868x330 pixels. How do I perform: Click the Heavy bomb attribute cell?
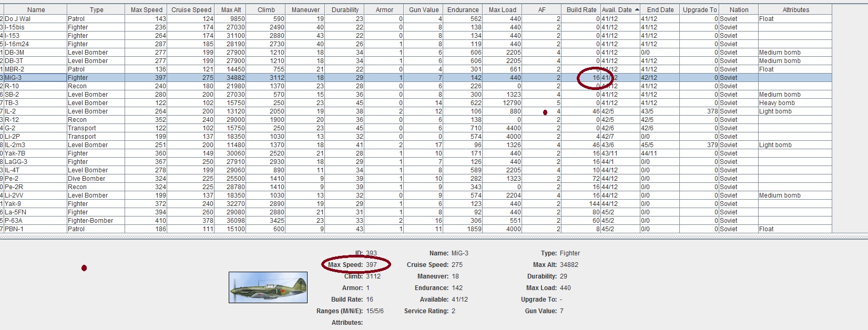(795, 102)
